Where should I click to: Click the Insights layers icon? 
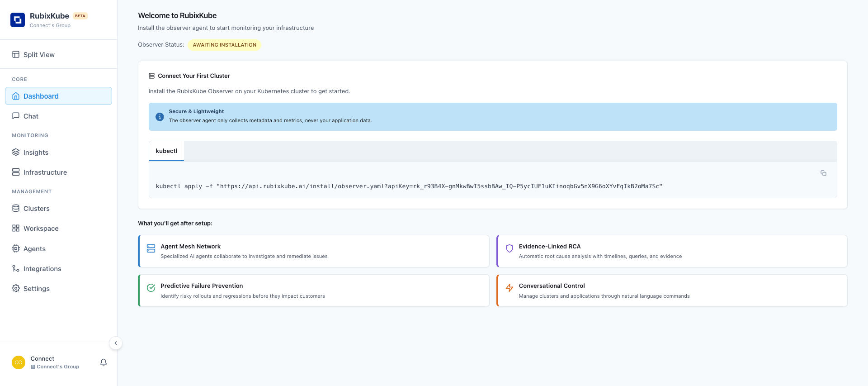click(x=16, y=152)
